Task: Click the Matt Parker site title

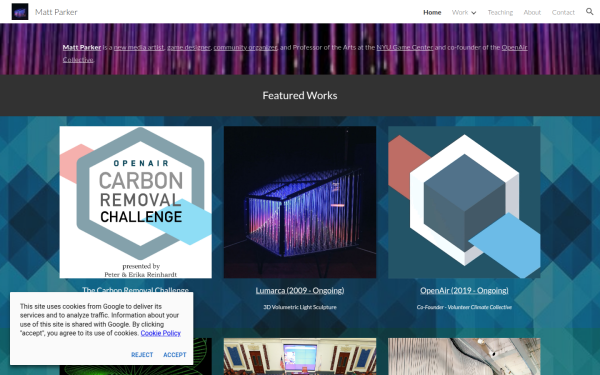Action: pyautogui.click(x=56, y=12)
